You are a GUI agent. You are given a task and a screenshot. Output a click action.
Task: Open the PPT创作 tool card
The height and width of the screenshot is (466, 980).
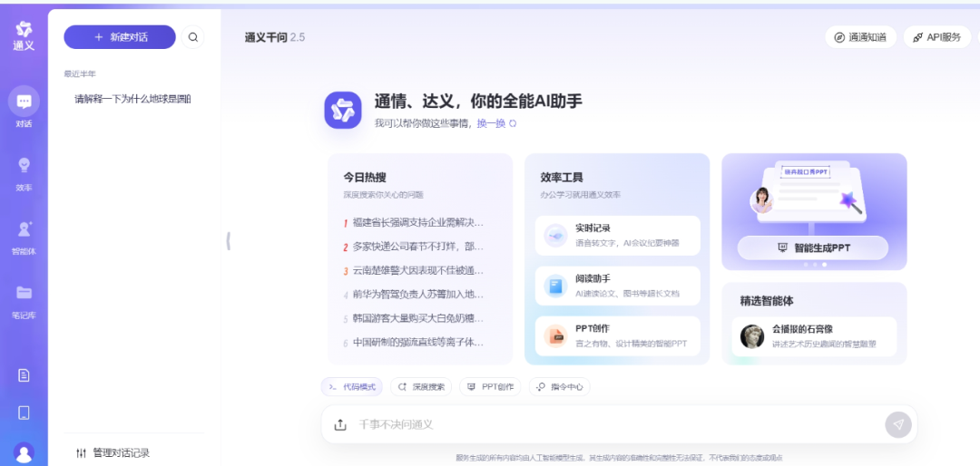[618, 336]
